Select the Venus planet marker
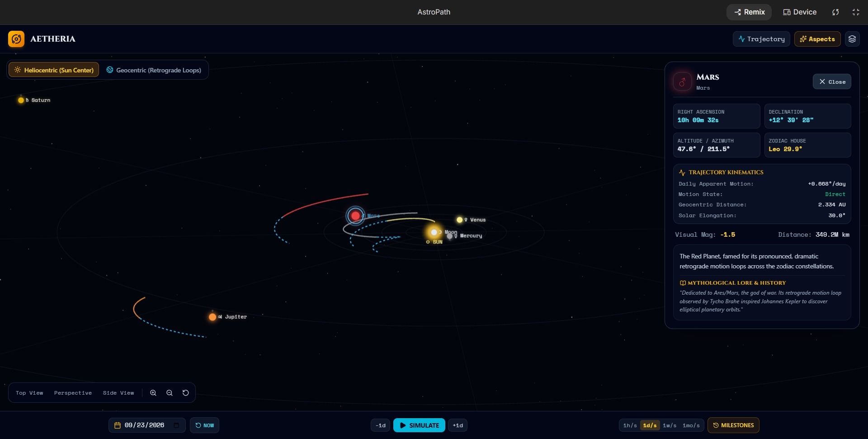The width and height of the screenshot is (868, 439). pyautogui.click(x=459, y=220)
